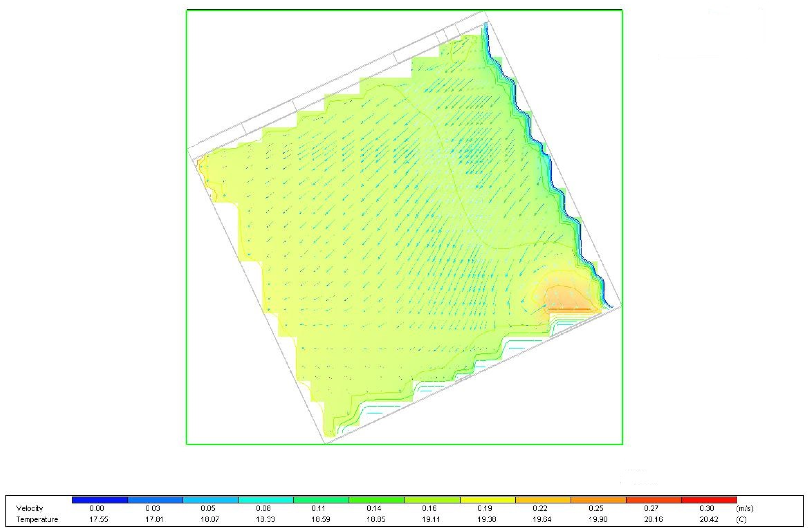This screenshot has height=532, width=808.
Task: Click the dark blue 0.00 legend swatch
Action: point(99,500)
